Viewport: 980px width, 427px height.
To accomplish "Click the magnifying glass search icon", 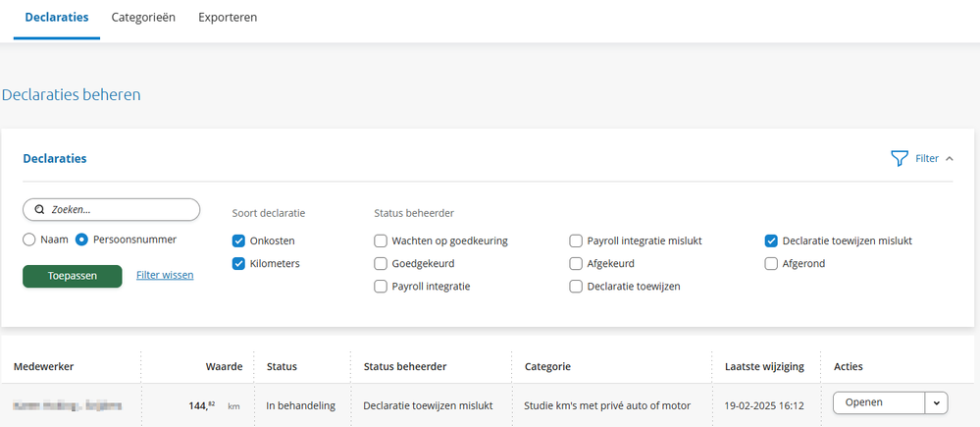I will [39, 209].
